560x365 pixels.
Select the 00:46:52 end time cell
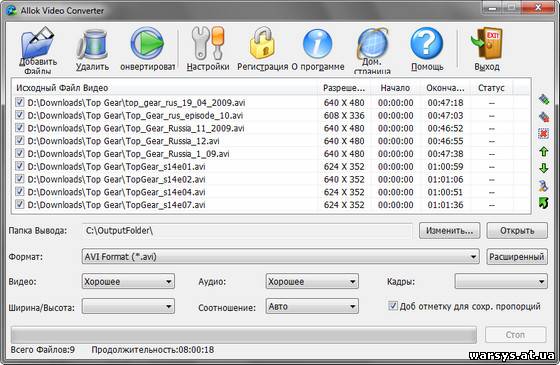click(x=445, y=128)
